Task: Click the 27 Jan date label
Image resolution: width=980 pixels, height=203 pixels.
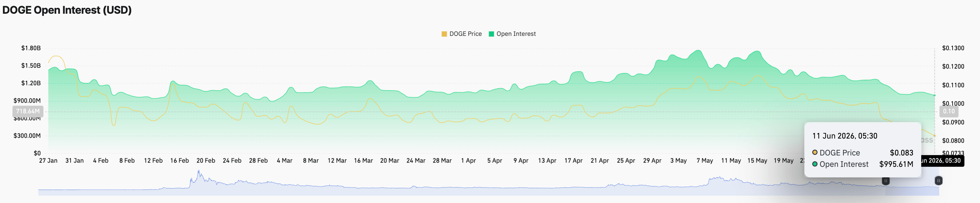Action: pos(48,161)
